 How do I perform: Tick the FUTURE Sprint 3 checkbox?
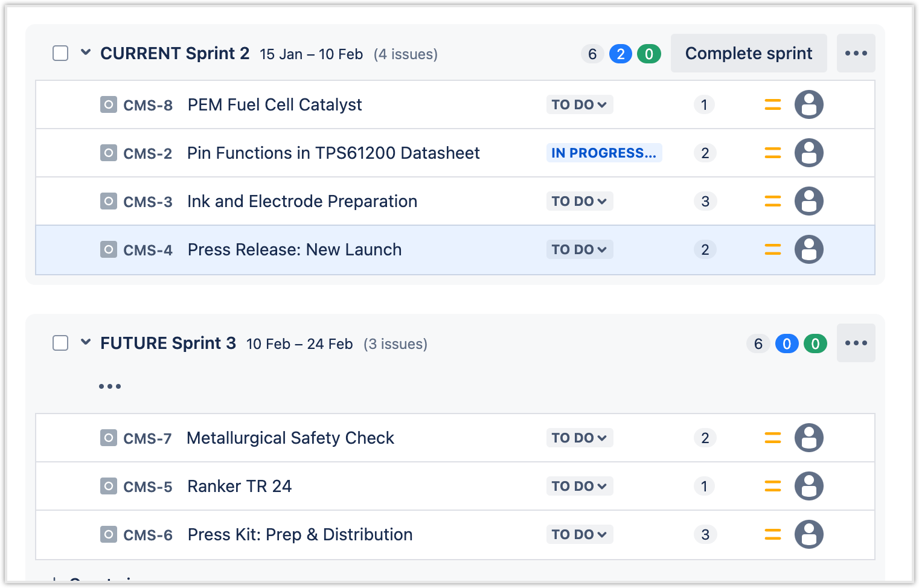pos(60,343)
